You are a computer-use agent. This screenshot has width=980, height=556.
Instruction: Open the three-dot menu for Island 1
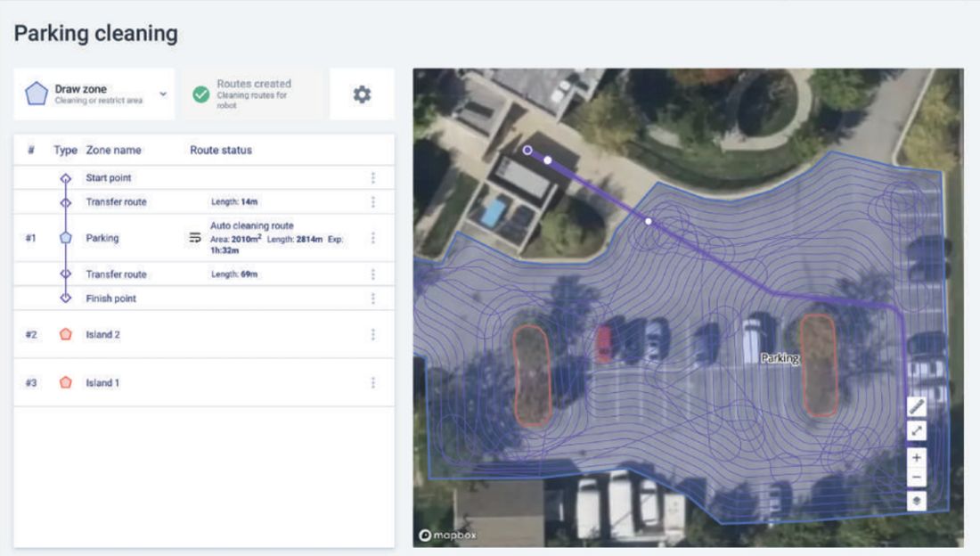(x=373, y=382)
